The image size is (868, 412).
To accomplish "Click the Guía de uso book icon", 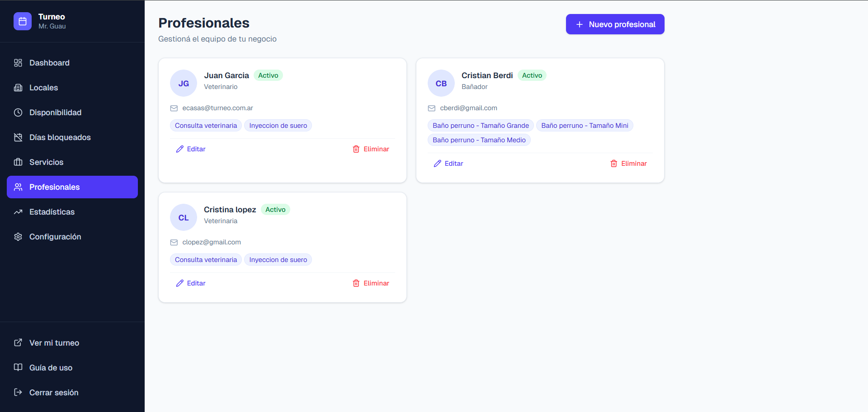I will pos(18,367).
